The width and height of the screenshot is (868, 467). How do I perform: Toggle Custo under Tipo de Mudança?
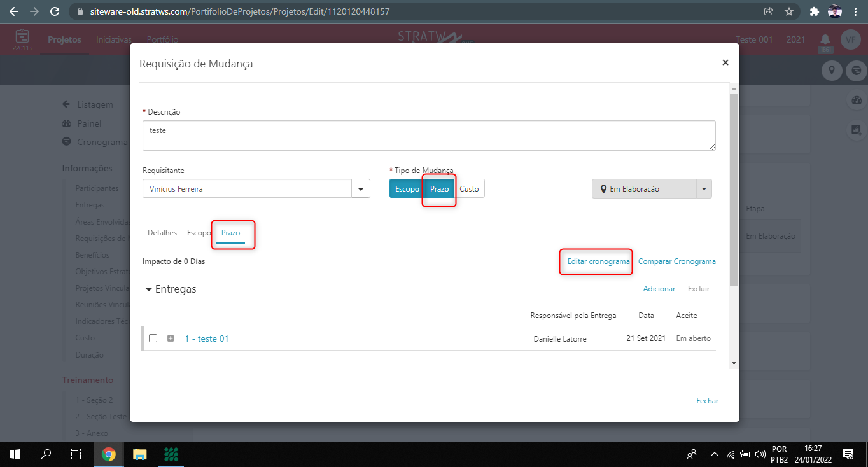[470, 189]
